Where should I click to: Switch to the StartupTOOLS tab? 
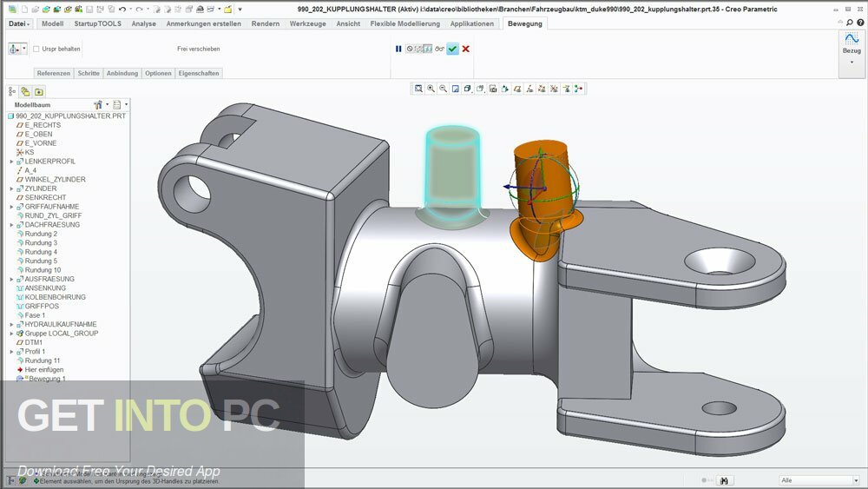pyautogui.click(x=97, y=23)
